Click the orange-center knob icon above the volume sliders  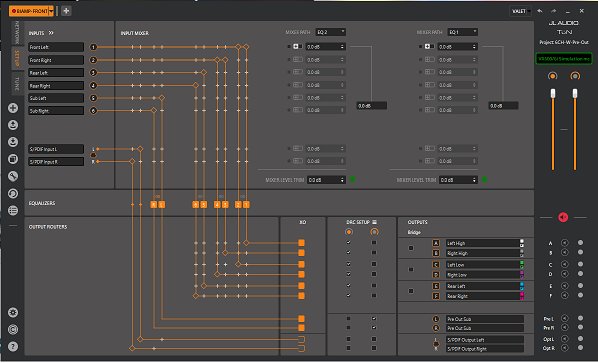click(x=552, y=76)
